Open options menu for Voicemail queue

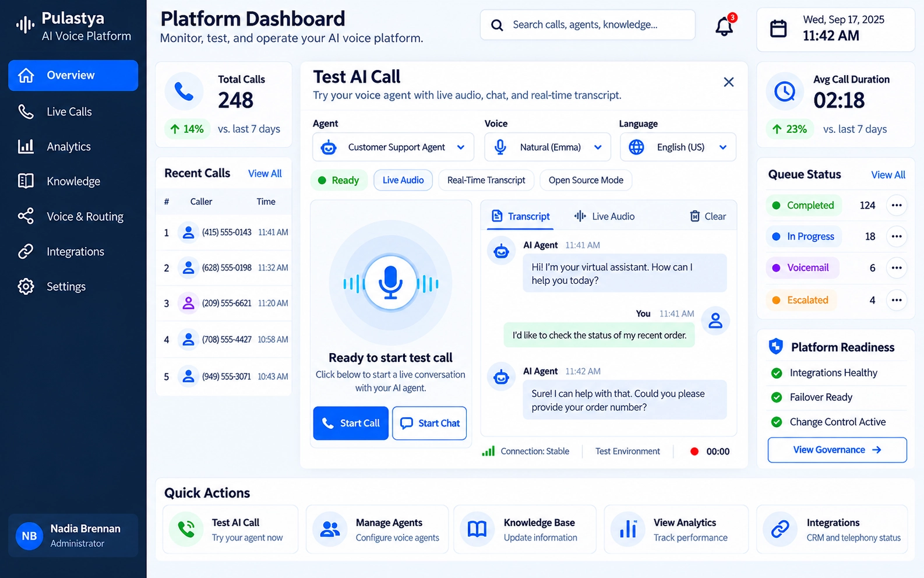coord(897,268)
